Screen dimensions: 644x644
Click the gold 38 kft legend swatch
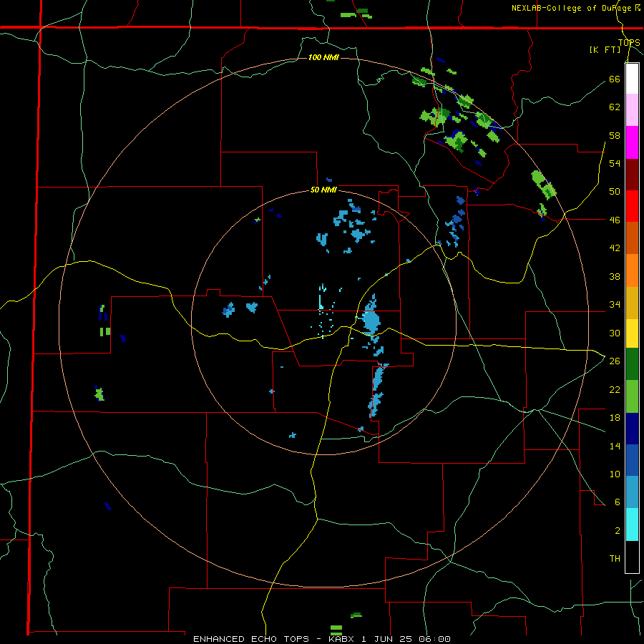pos(632,303)
